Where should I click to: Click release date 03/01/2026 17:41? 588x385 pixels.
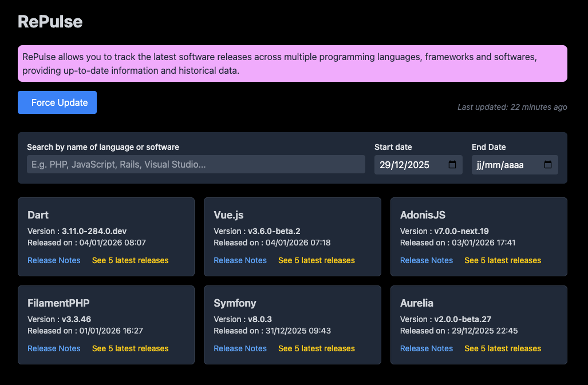tap(484, 243)
